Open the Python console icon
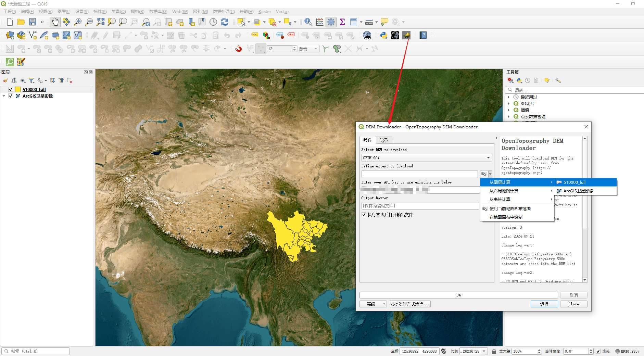Viewport: 644px width, 356px height. tap(384, 35)
